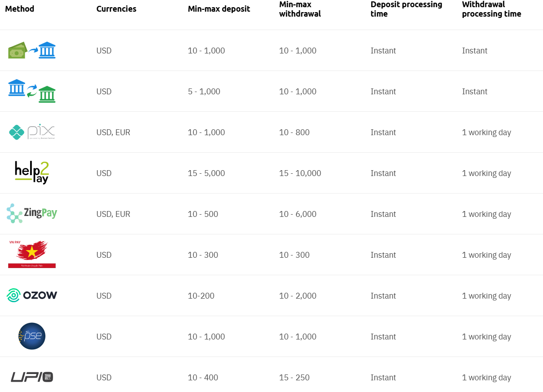Click the VN Pay flag logo
This screenshot has height=392, width=543.
click(x=31, y=255)
